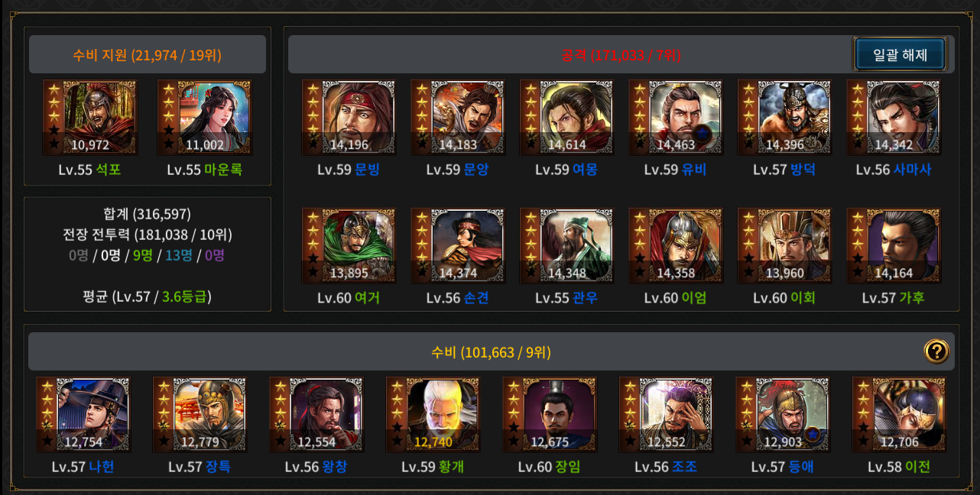Click the 이전 name label
The width and height of the screenshot is (980, 495).
tap(918, 466)
